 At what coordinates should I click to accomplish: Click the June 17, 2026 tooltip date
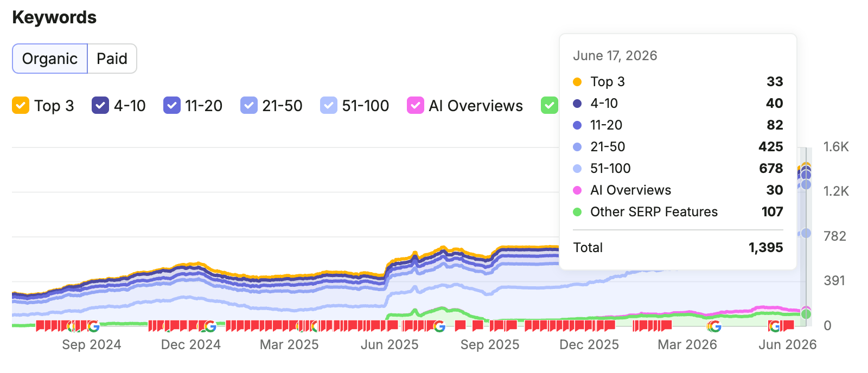[x=615, y=56]
